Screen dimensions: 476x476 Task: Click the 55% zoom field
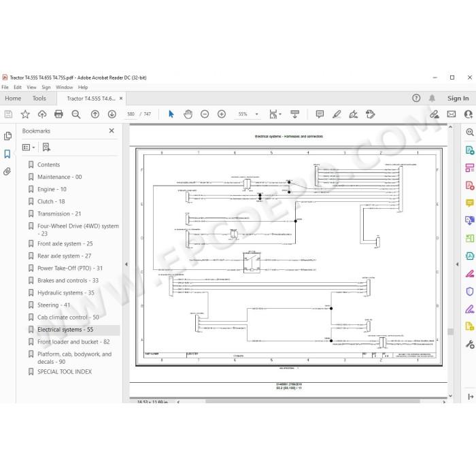point(243,114)
